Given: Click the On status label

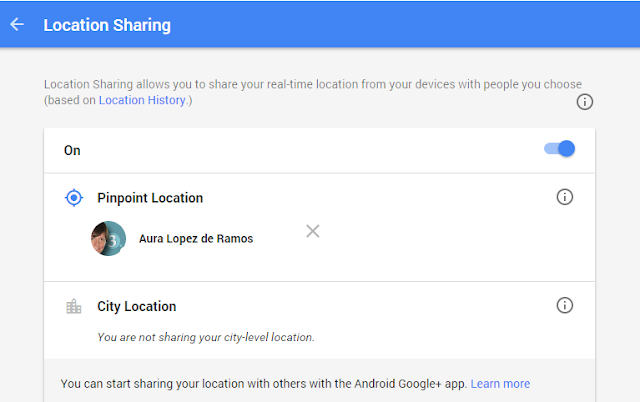Looking at the screenshot, I should [x=72, y=150].
